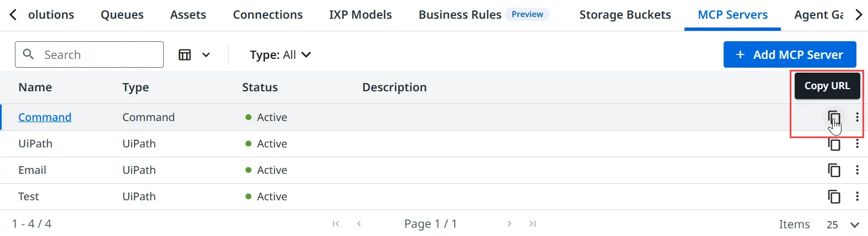The height and width of the screenshot is (236, 868).
Task: Sort by the Type column header
Action: 136,87
